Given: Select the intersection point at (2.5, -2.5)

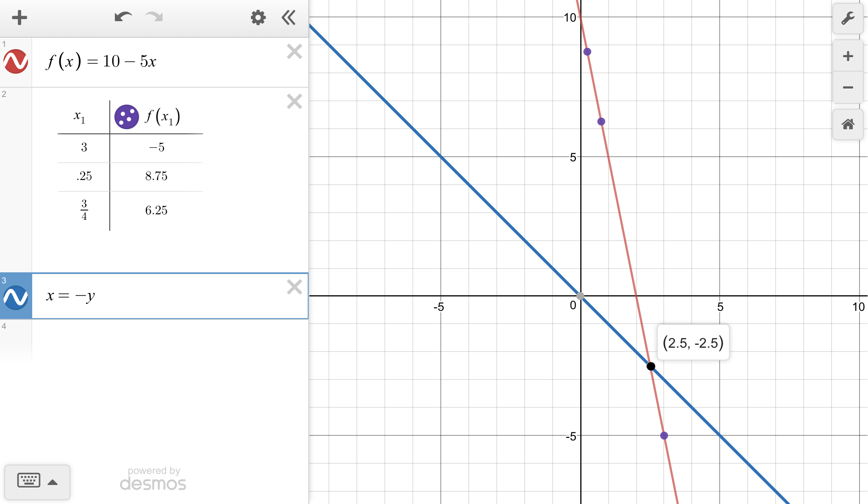Looking at the screenshot, I should tap(651, 366).
